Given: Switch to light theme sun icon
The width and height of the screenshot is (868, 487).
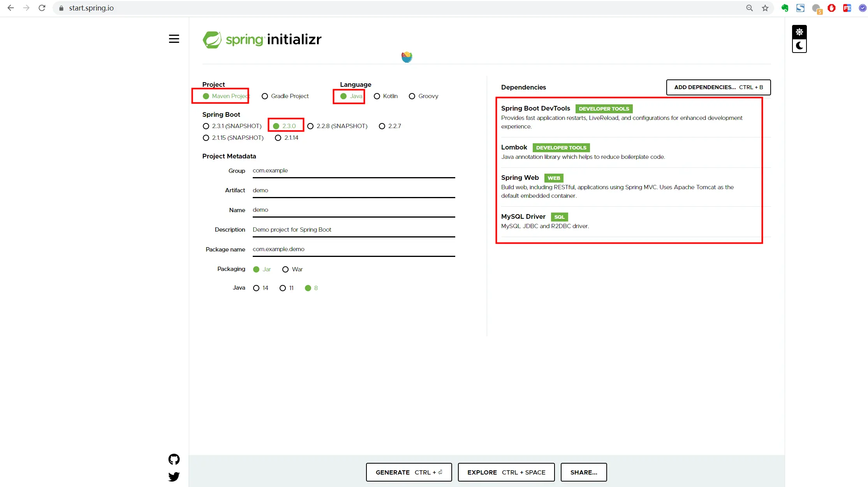Looking at the screenshot, I should [x=799, y=32].
